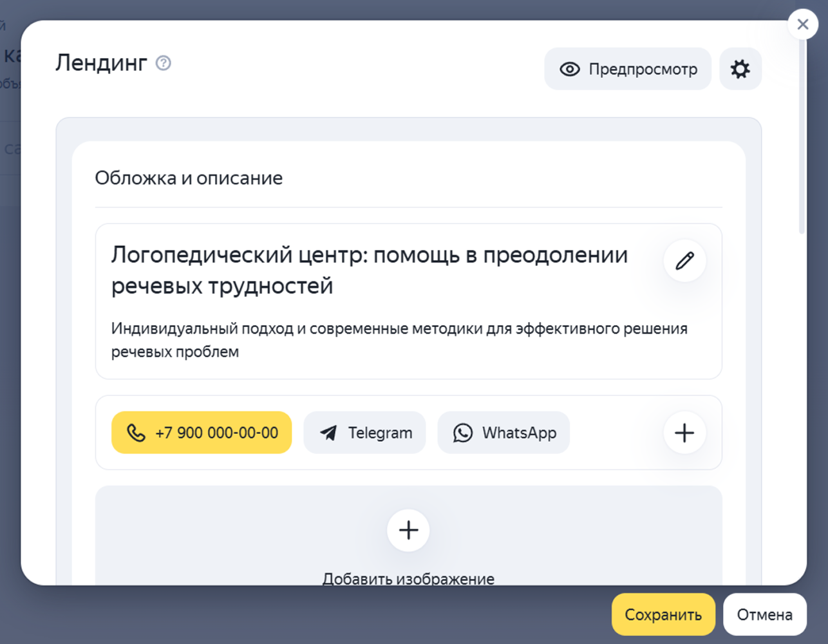Image resolution: width=828 pixels, height=644 pixels.
Task: Open the WhatsApp contact option
Action: tap(503, 433)
